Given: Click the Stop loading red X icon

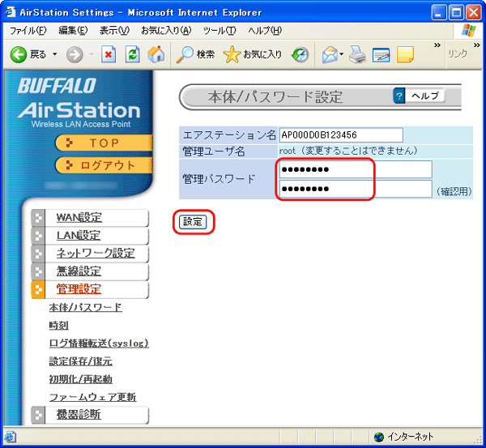Looking at the screenshot, I should pos(109,54).
